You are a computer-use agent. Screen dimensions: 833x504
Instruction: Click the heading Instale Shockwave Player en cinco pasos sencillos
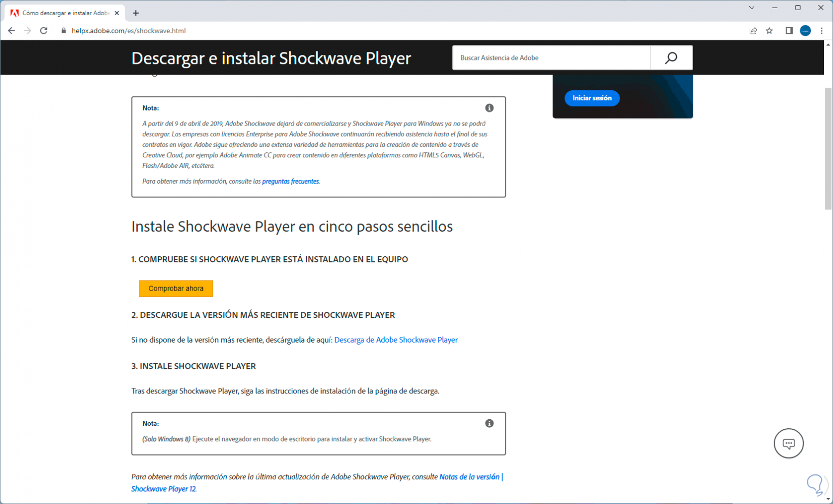(x=292, y=227)
